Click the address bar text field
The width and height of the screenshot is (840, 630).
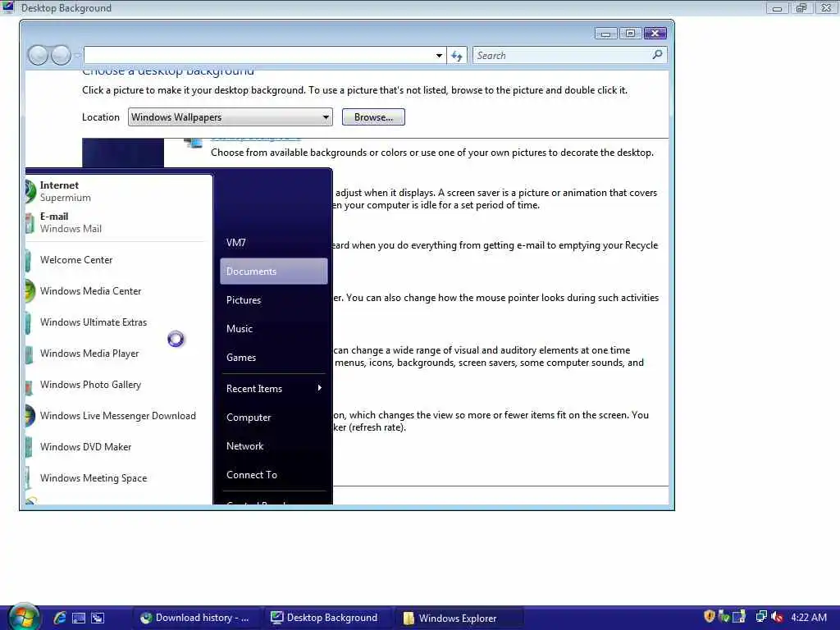[258, 55]
